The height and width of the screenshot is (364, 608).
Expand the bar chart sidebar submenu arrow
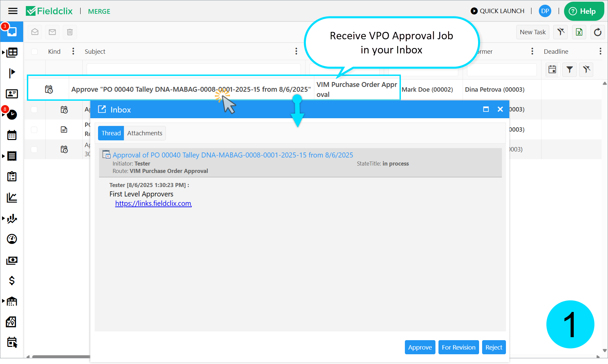(x=3, y=218)
